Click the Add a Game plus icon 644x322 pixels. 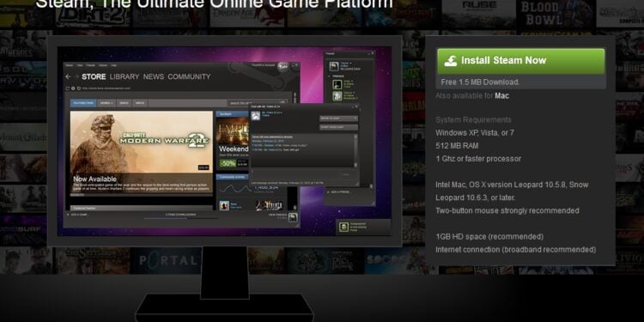[x=68, y=215]
